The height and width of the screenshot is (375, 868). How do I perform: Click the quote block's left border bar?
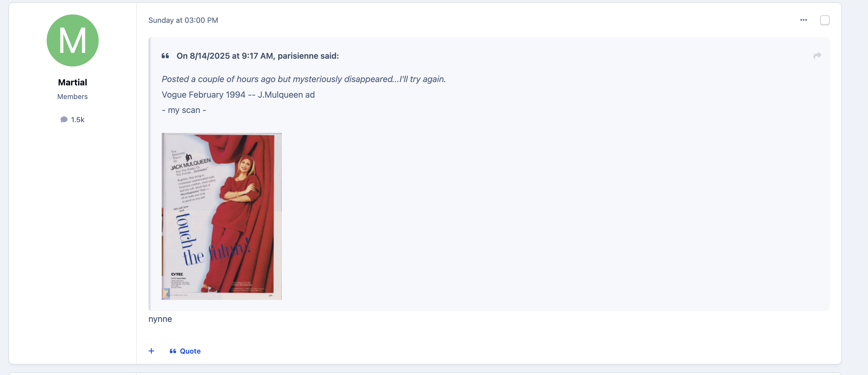tap(149, 174)
